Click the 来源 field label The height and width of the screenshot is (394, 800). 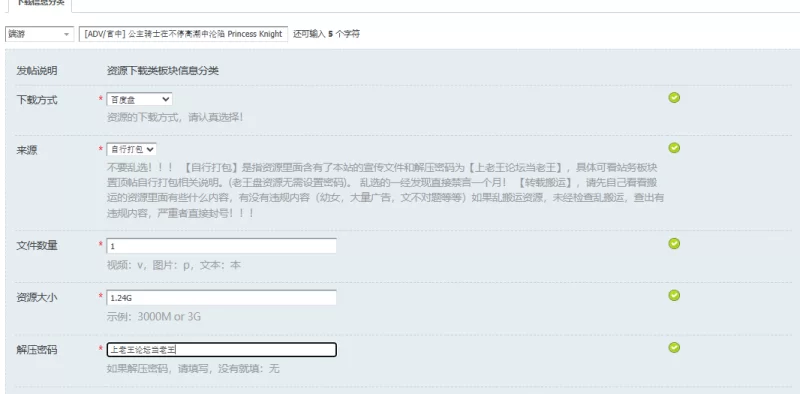tap(27, 151)
